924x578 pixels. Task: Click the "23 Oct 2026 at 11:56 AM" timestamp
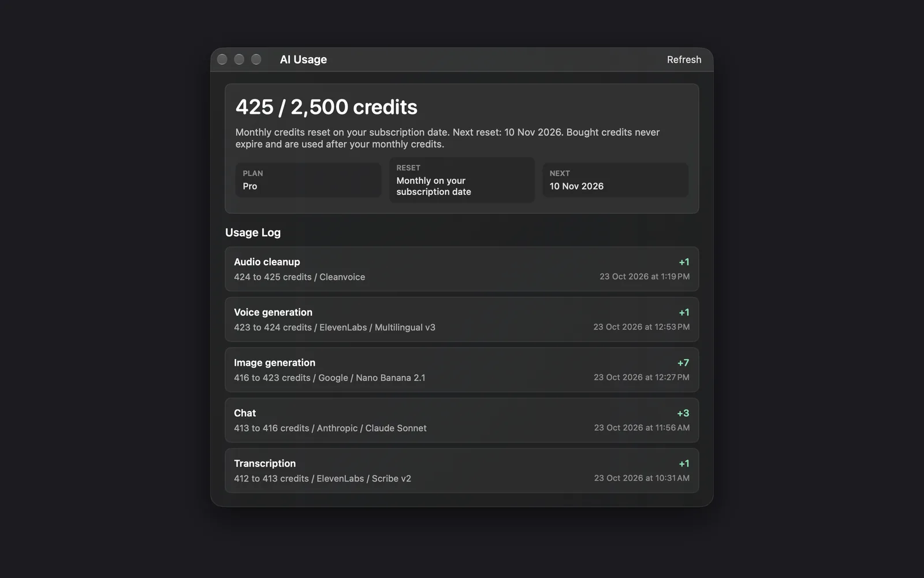[642, 427]
